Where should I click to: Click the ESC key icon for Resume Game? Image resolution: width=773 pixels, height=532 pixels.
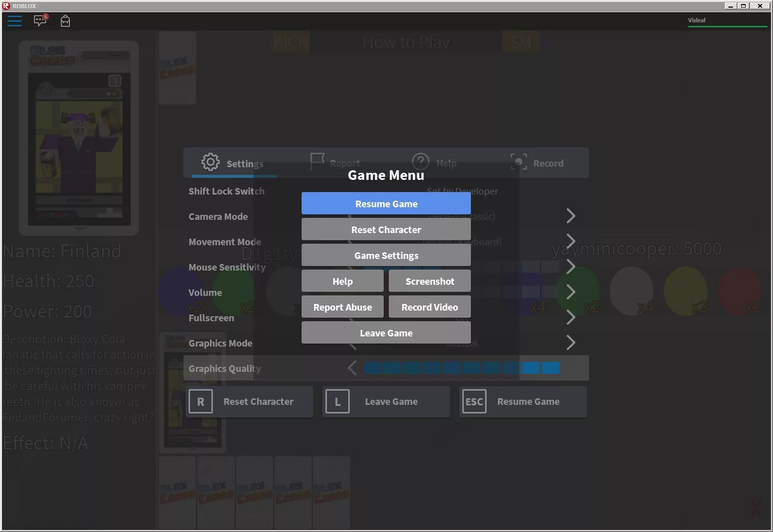[474, 401]
